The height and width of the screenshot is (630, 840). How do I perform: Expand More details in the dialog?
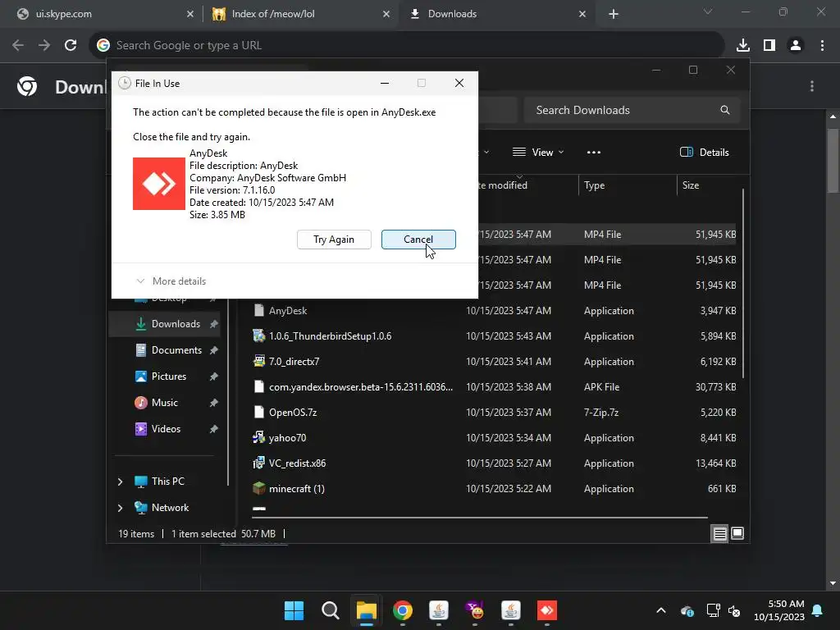click(x=171, y=281)
